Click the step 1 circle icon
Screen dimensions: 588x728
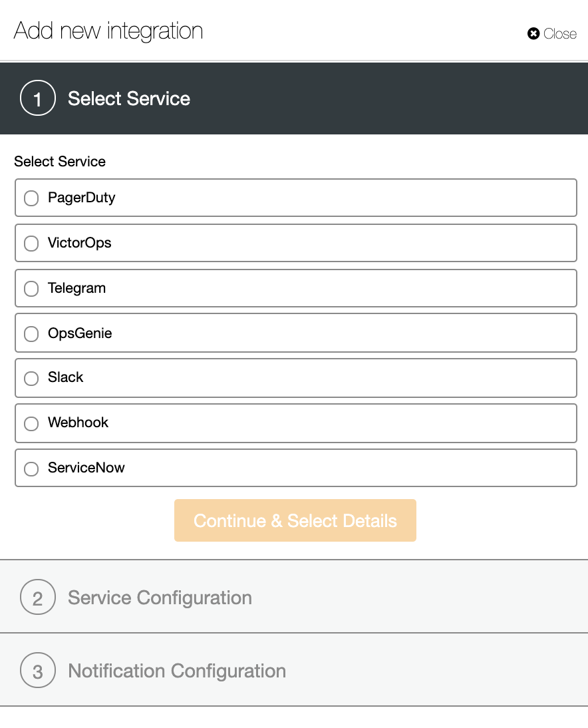pyautogui.click(x=38, y=98)
